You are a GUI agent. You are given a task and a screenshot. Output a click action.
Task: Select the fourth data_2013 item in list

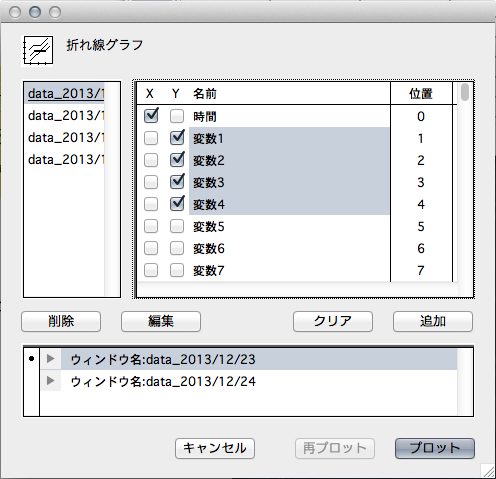66,160
